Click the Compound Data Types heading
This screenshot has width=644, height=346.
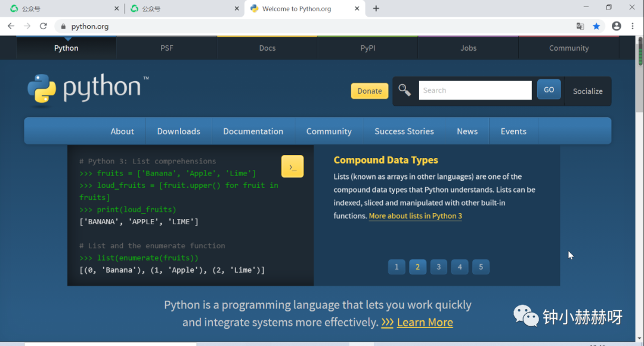pos(386,160)
